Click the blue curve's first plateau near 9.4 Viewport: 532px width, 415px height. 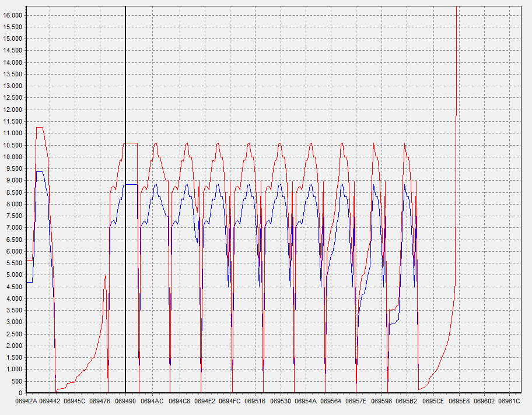40,171
